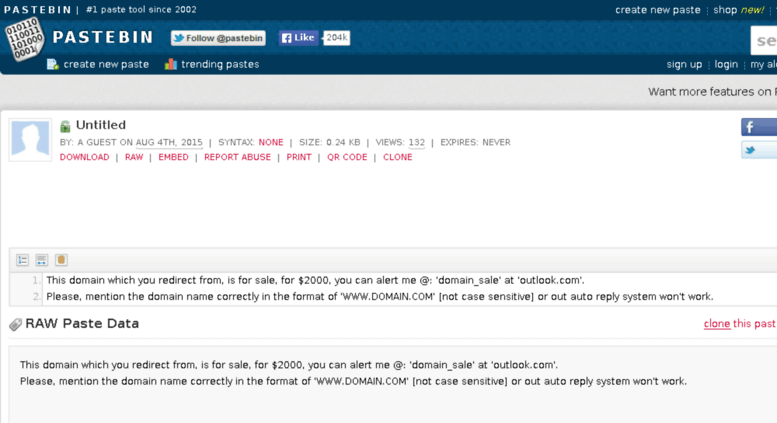
Task: Open the RAW paste view
Action: pyautogui.click(x=134, y=157)
